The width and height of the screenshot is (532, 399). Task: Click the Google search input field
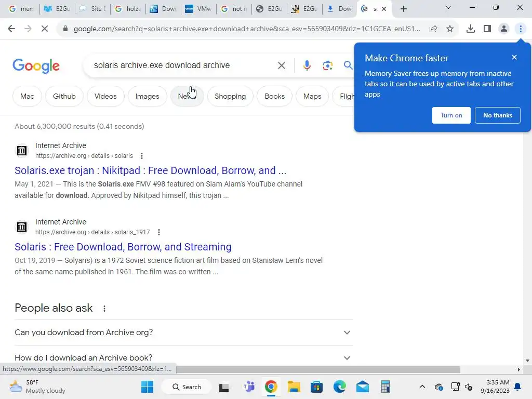tap(183, 65)
